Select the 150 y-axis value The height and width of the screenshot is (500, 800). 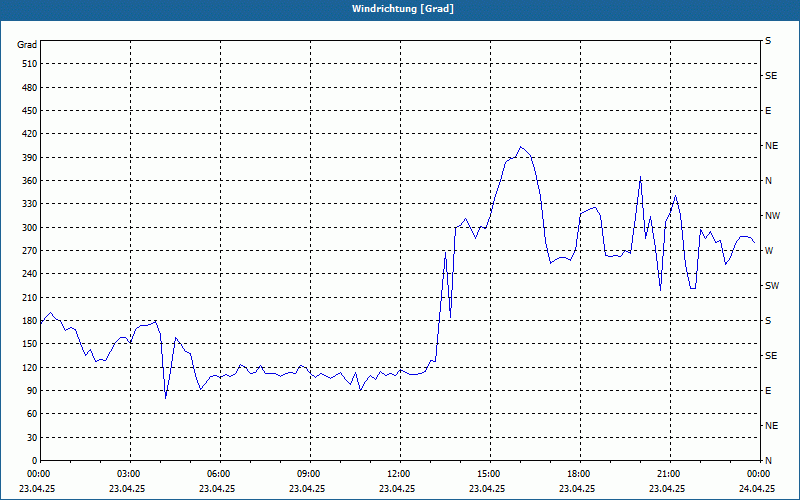(30, 344)
